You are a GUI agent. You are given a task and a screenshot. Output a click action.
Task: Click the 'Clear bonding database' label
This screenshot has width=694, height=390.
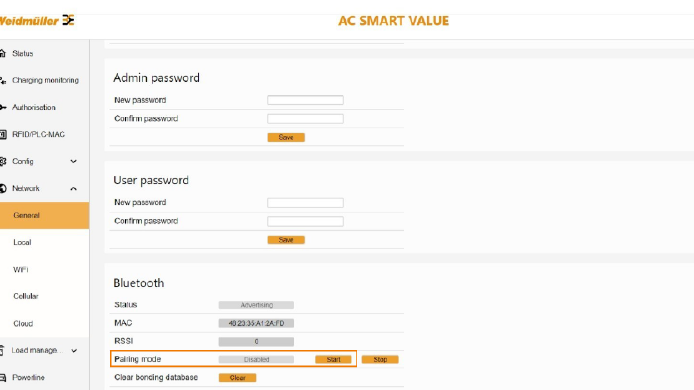[x=156, y=378]
